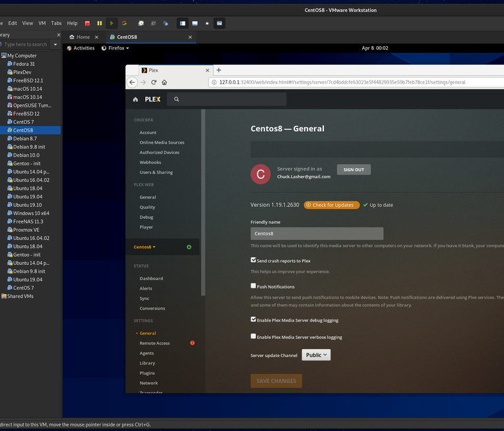Screen dimensions: 504x431
Task: Click the console view toolbar icon
Action: (x=219, y=23)
